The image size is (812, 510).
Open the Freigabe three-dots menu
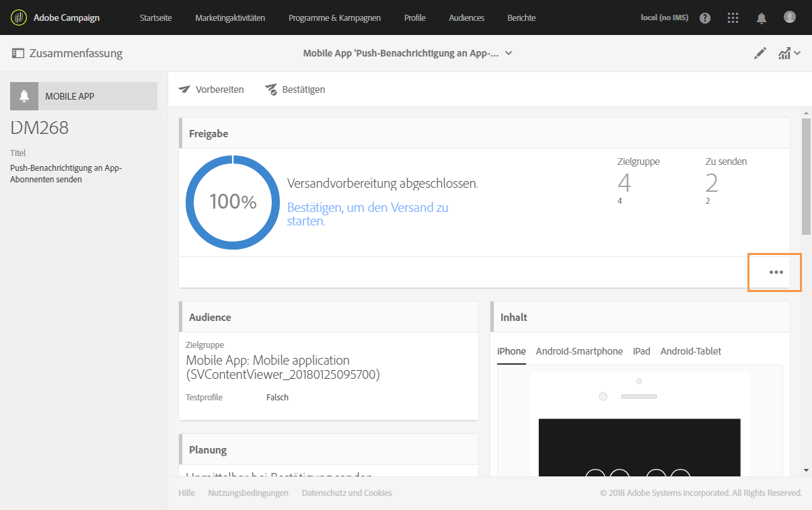776,272
